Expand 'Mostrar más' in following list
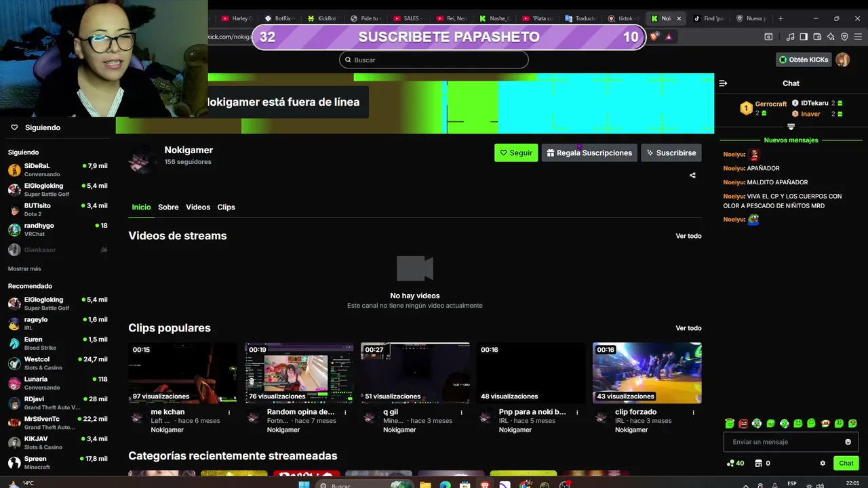This screenshot has height=488, width=868. 24,269
